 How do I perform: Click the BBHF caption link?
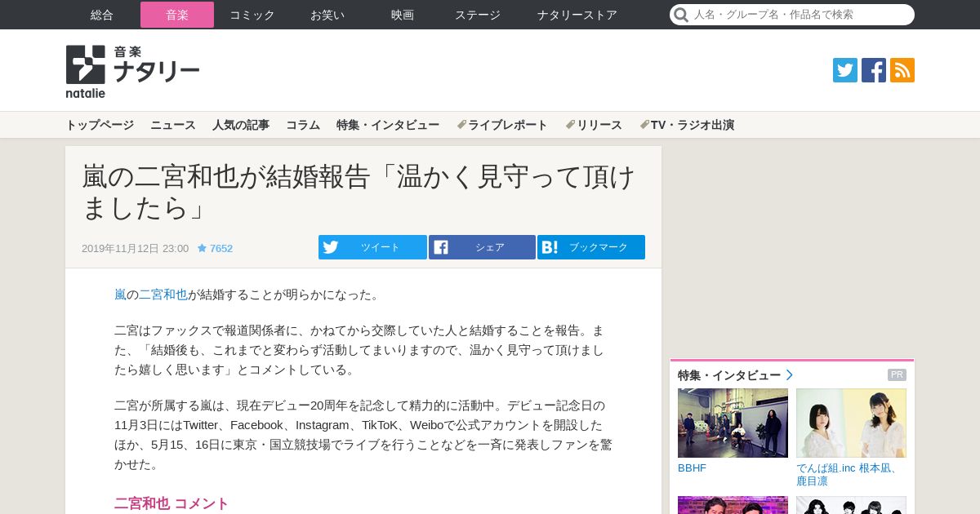point(692,468)
